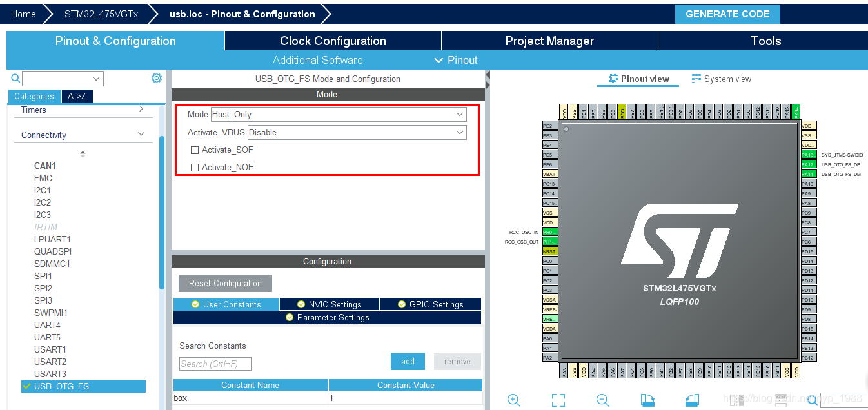The image size is (868, 410).
Task: Open the Pinout dropdown menu
Action: (456, 60)
